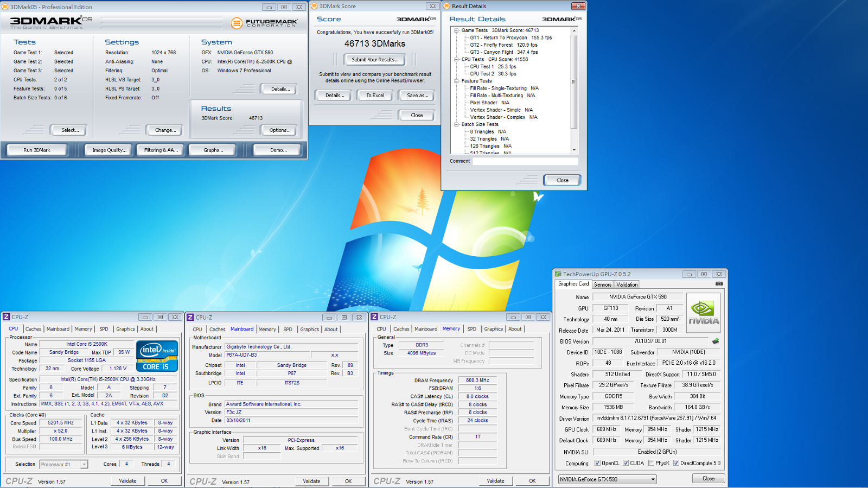Click the Graphs button in 3DMark05
The image size is (868, 488).
213,150
